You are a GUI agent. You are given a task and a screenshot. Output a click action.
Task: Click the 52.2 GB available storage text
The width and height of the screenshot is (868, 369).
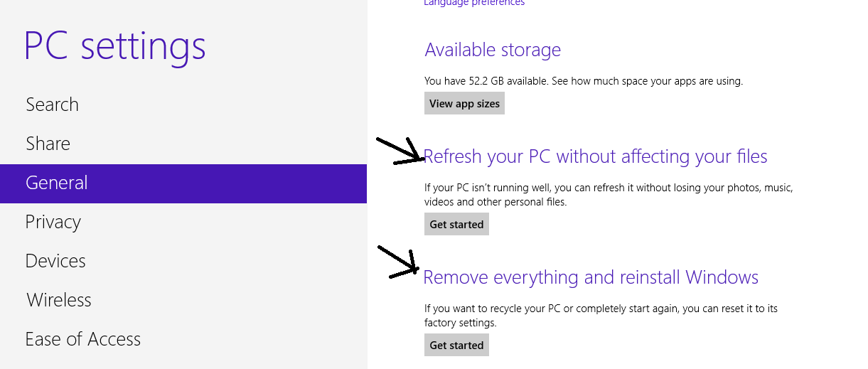pos(583,81)
